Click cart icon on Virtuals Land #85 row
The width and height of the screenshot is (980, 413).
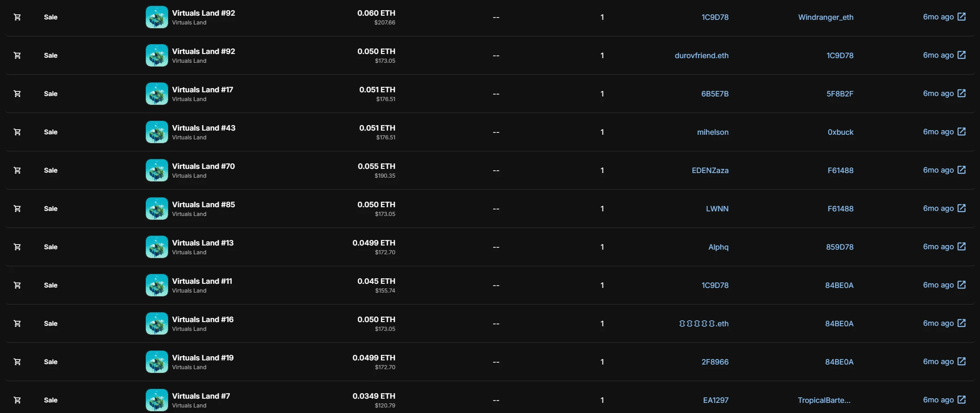[x=17, y=209]
